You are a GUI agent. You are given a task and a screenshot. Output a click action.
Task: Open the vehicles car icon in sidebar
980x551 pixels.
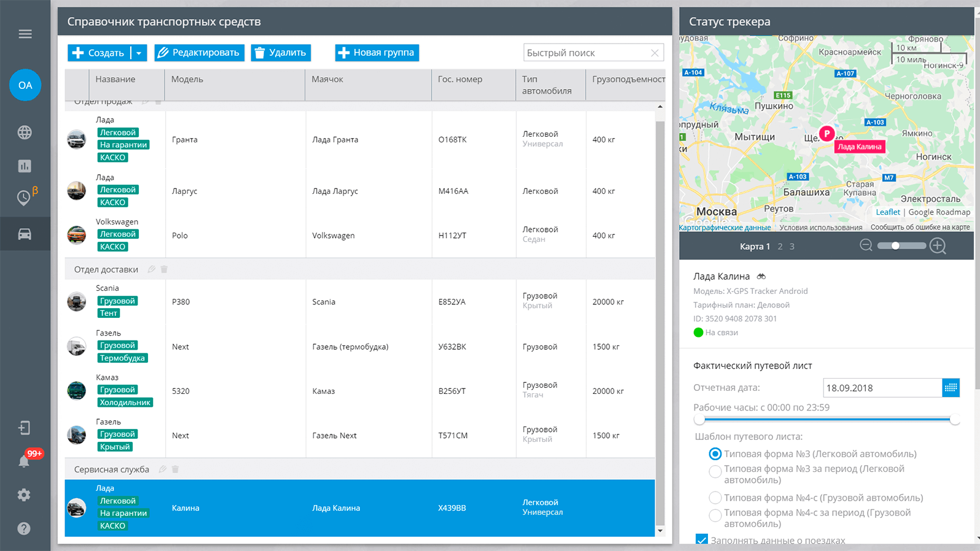pos(25,234)
